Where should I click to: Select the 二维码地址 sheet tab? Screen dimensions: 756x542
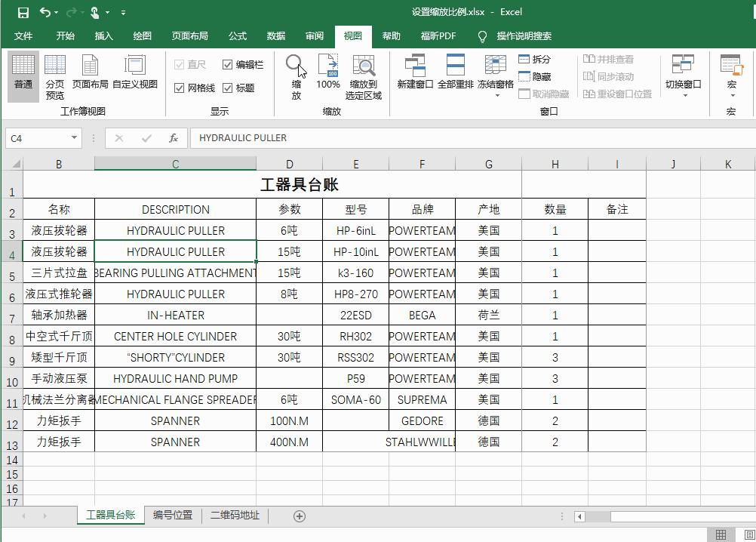click(x=237, y=516)
